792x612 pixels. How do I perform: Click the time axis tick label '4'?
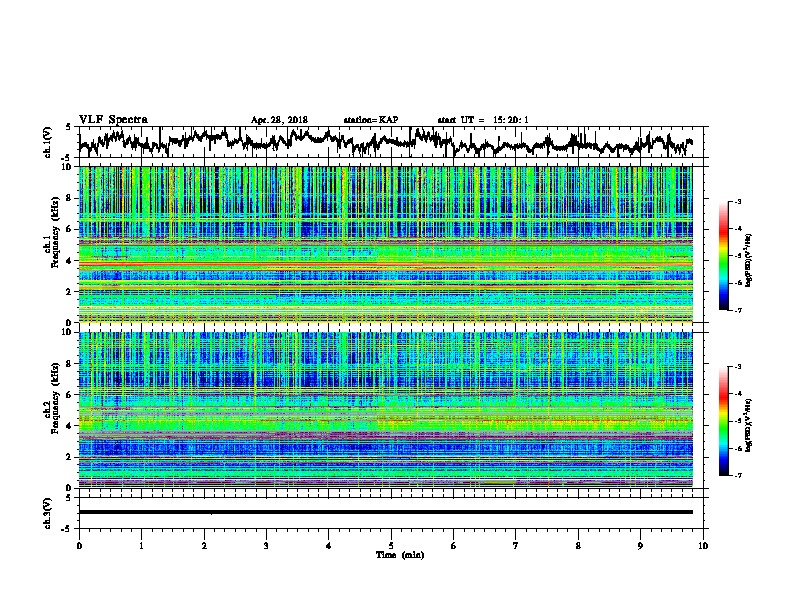[329, 546]
